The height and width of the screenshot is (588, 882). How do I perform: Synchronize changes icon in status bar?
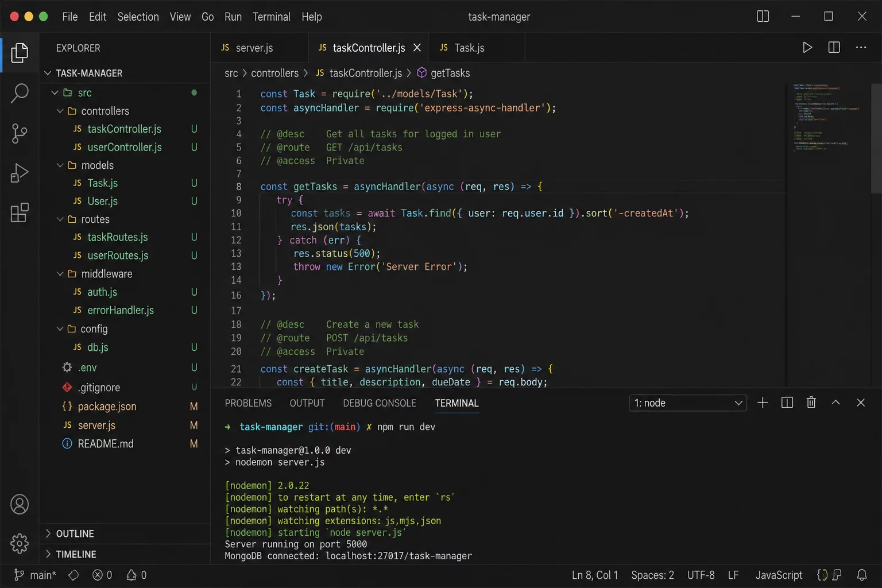[x=73, y=575]
